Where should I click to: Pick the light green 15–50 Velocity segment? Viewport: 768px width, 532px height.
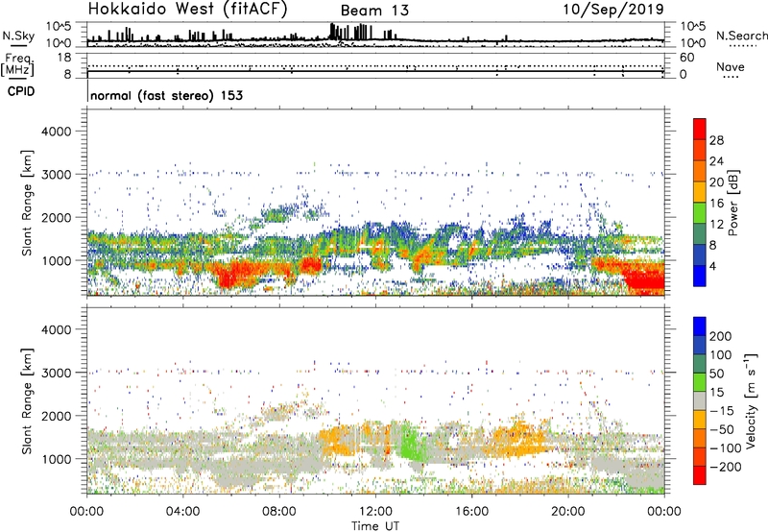pos(700,382)
